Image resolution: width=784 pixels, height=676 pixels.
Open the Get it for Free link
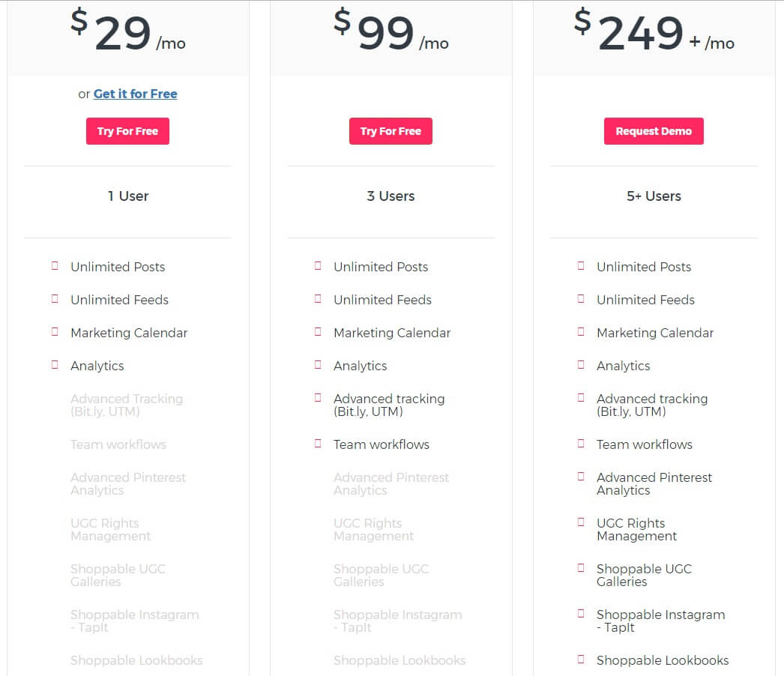tap(135, 94)
